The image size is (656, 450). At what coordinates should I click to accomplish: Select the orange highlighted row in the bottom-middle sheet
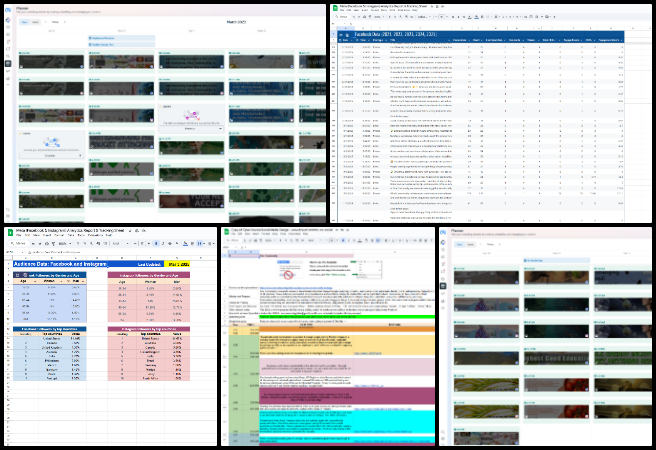[347, 329]
